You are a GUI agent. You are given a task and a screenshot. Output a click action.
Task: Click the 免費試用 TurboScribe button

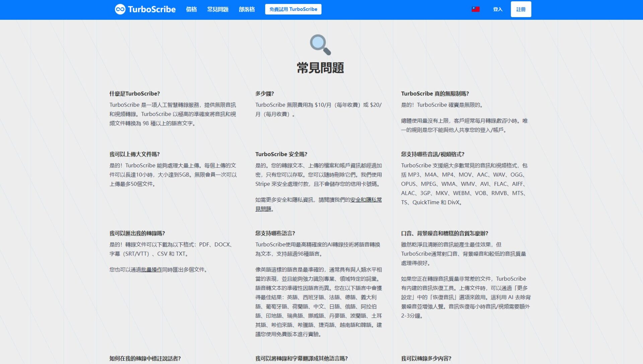[x=293, y=9]
